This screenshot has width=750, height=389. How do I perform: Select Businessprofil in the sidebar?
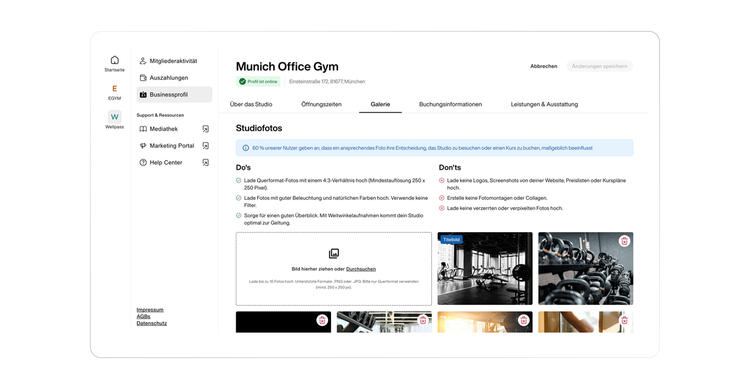pyautogui.click(x=174, y=95)
